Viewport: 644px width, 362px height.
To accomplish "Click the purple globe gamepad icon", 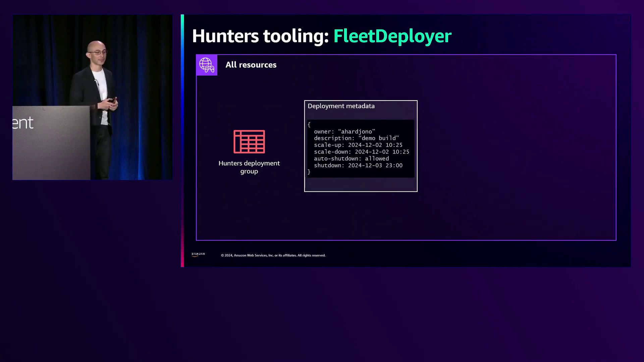I will click(x=207, y=65).
